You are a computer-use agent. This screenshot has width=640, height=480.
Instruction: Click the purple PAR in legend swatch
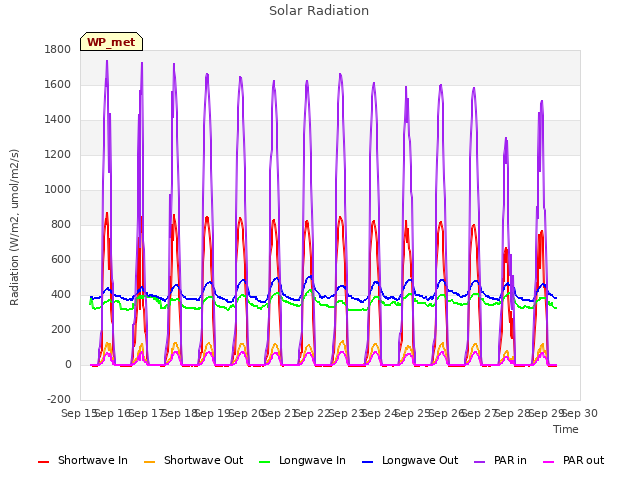[x=480, y=462]
